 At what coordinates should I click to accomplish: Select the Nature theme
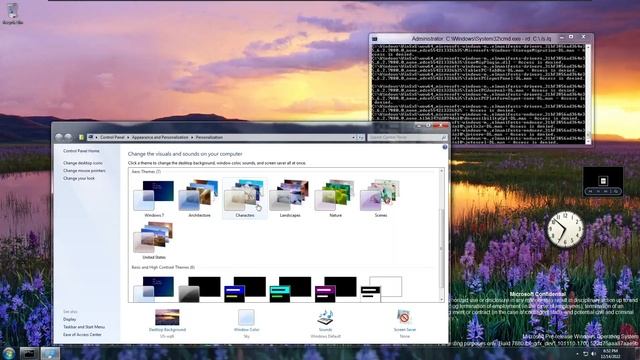[335, 199]
